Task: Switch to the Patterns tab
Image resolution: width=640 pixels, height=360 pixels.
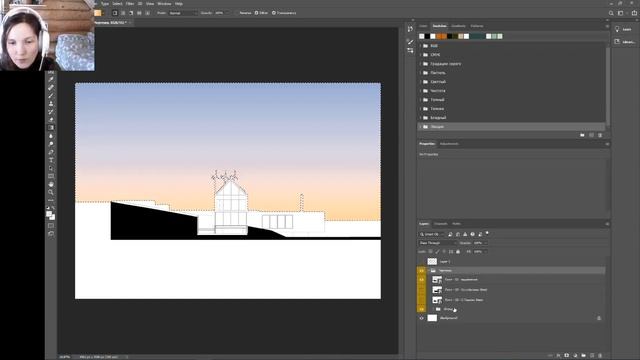Action: [477, 26]
